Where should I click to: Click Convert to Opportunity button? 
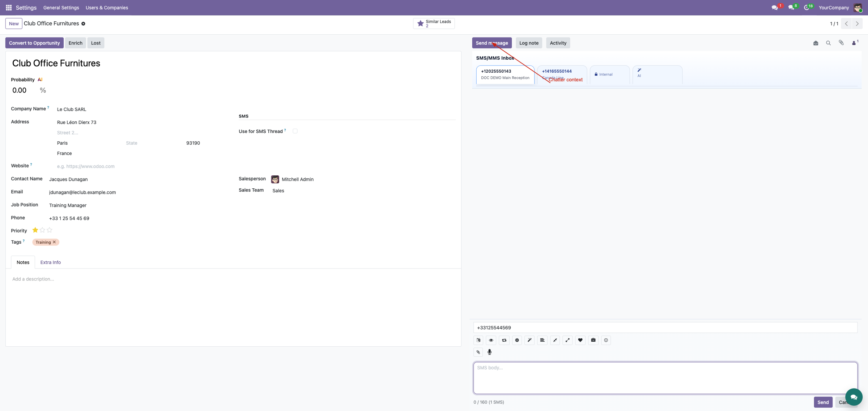click(34, 43)
